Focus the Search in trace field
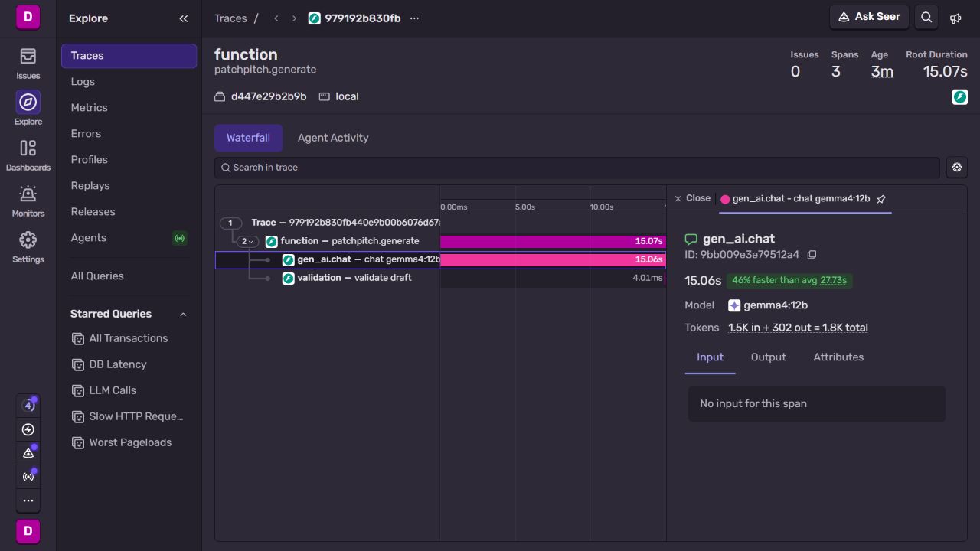The width and height of the screenshot is (980, 551). 577,168
